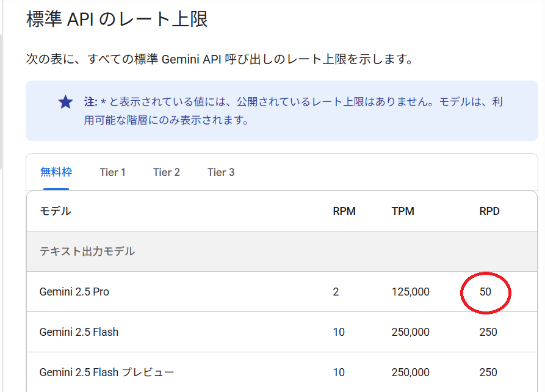Select the Gemini 2.5 Flash model name

click(79, 332)
